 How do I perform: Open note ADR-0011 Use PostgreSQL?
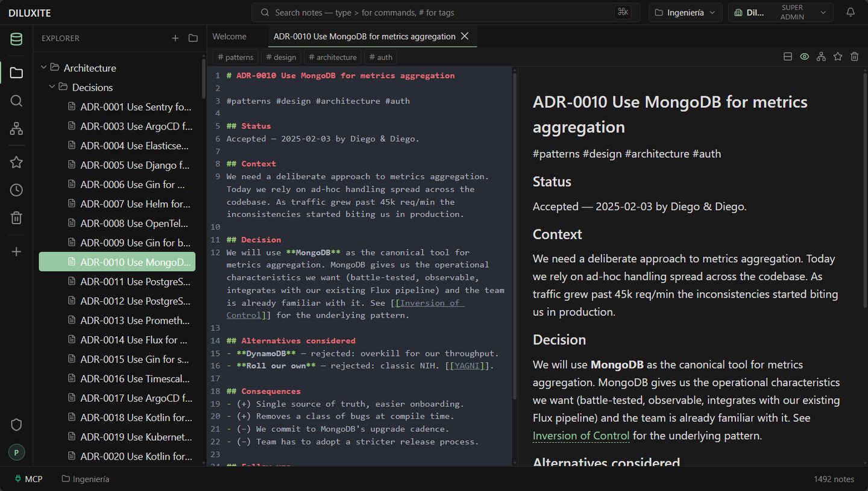[117, 281]
